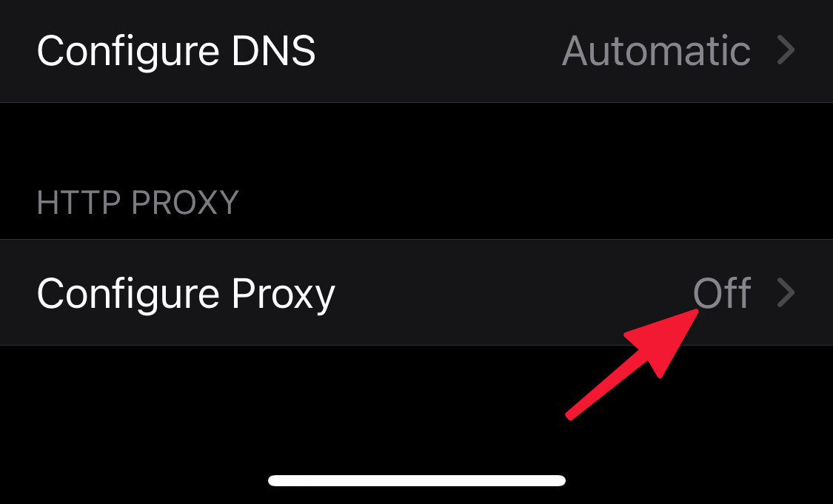Expand the Configure DNS row
Image resolution: width=833 pixels, height=504 pixels.
tap(416, 51)
